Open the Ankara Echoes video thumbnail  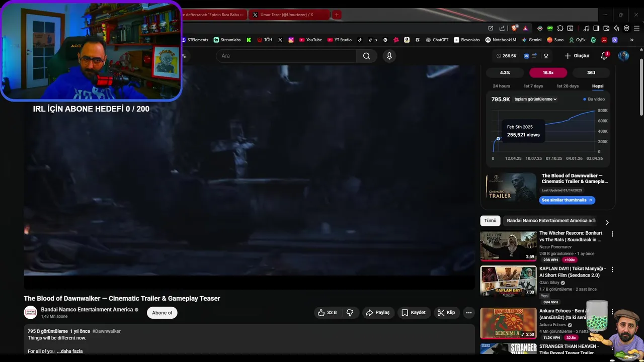pyautogui.click(x=508, y=323)
